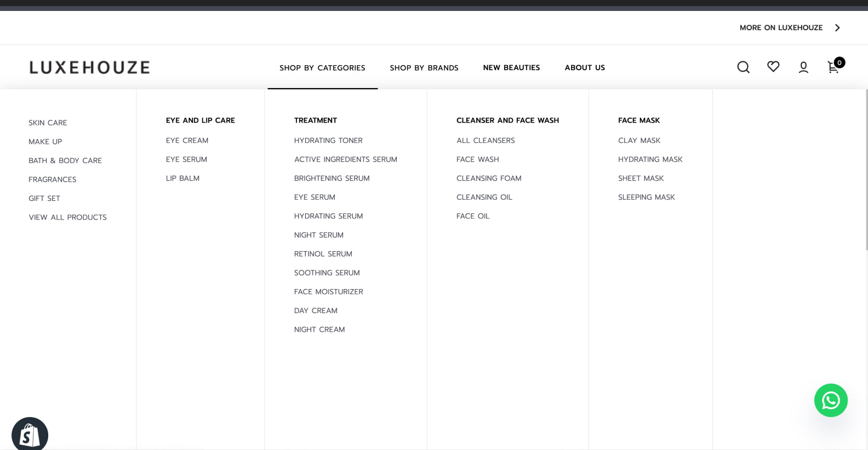Select Bath & Body Care category
Screen dimensions: 868x450
point(65,160)
